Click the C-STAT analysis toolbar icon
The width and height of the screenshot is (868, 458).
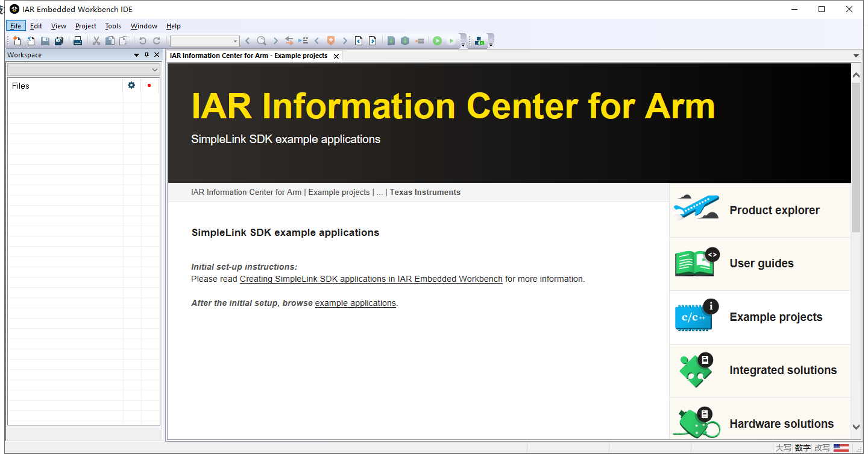pos(479,41)
